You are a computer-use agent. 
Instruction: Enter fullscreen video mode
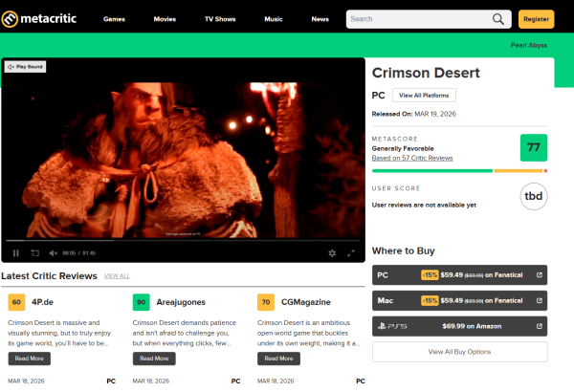(x=351, y=252)
